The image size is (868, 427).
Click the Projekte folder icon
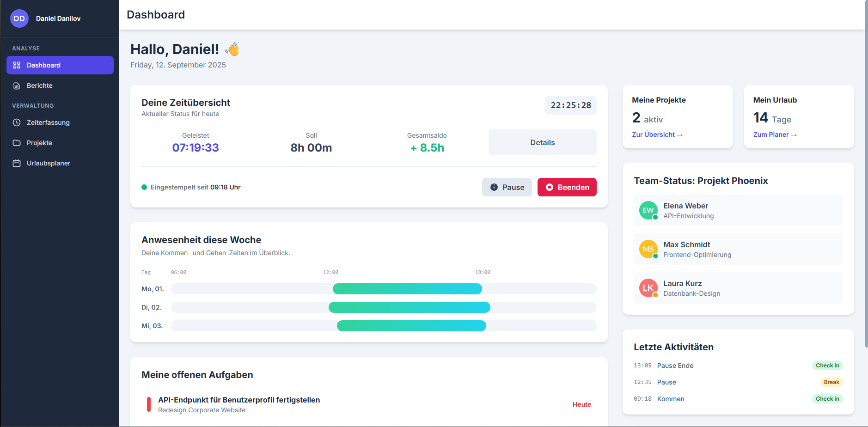17,143
